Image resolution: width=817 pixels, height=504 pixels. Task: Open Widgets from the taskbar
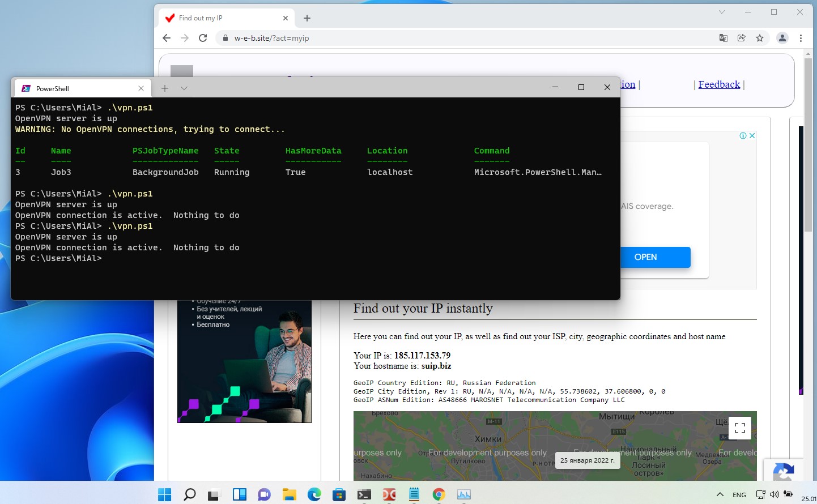pos(240,494)
